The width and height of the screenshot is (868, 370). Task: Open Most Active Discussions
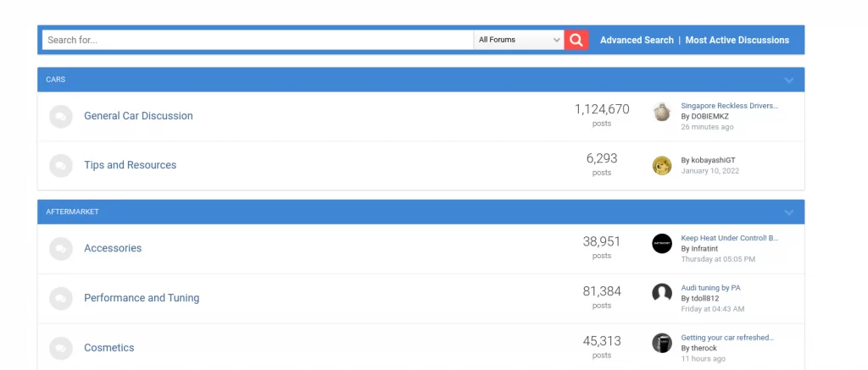point(737,40)
